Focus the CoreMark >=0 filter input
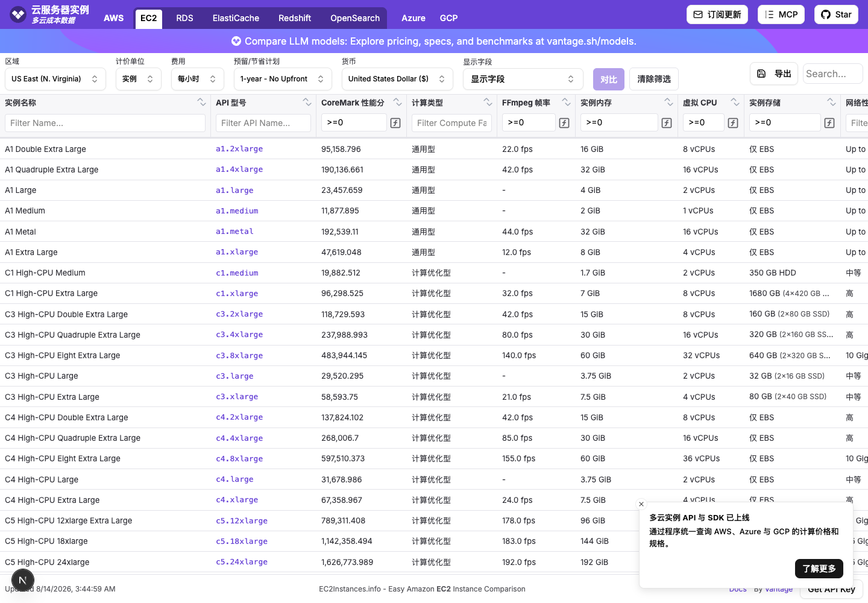 (x=354, y=122)
